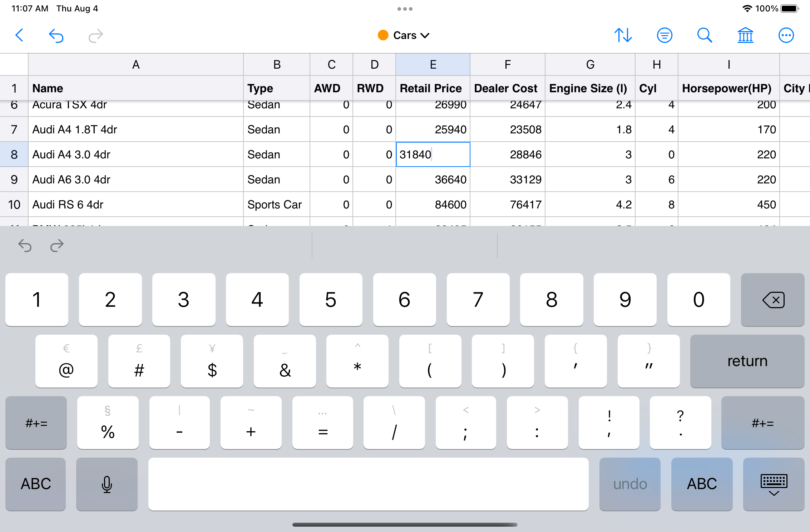The width and height of the screenshot is (810, 532).
Task: Open the filter lines icon
Action: 665,35
